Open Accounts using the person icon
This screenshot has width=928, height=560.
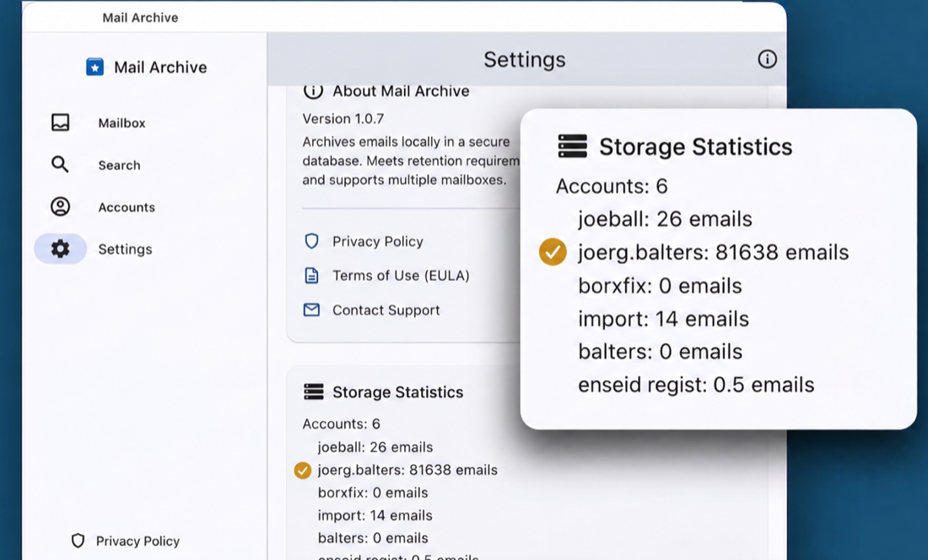point(61,207)
